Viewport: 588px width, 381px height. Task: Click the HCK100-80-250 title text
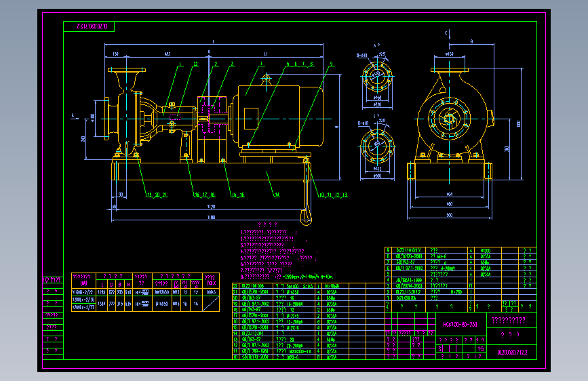[x=460, y=324]
